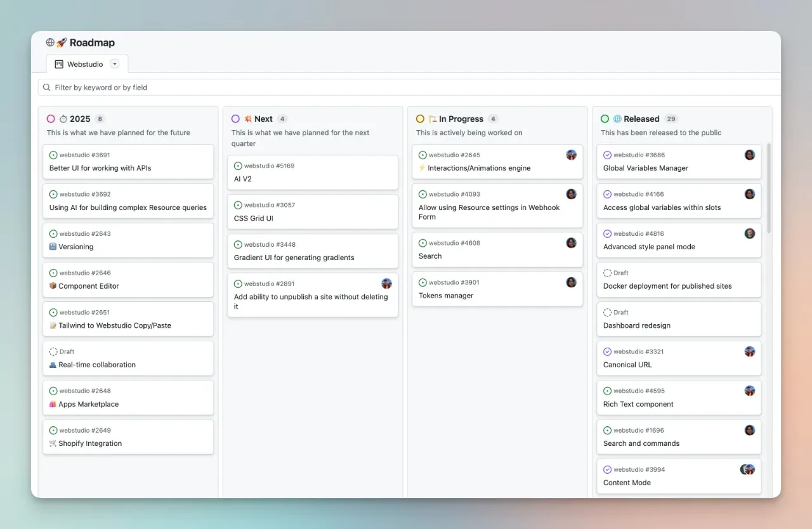
Task: Click assignee avatar on Interactions/Animations engine card
Action: (x=571, y=155)
